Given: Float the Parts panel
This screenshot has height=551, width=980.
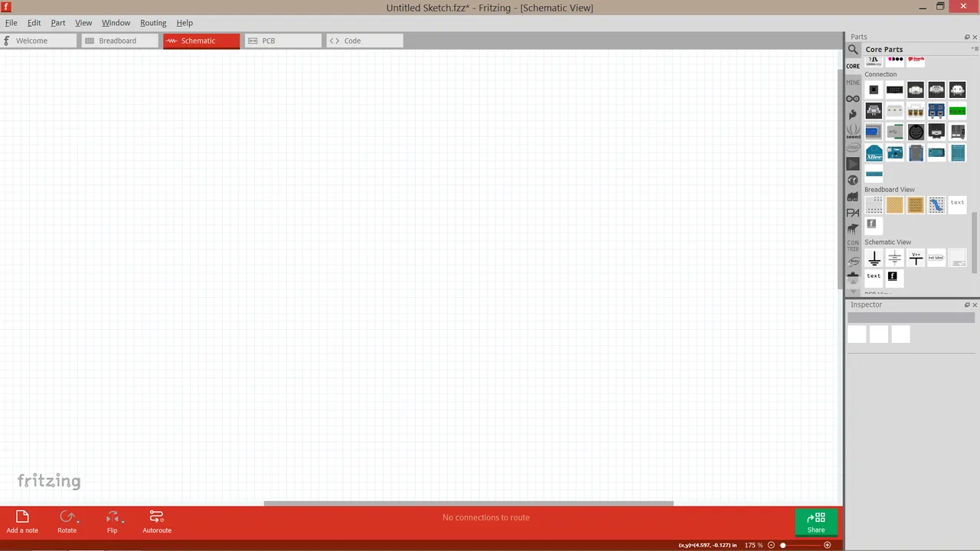Looking at the screenshot, I should click(966, 37).
